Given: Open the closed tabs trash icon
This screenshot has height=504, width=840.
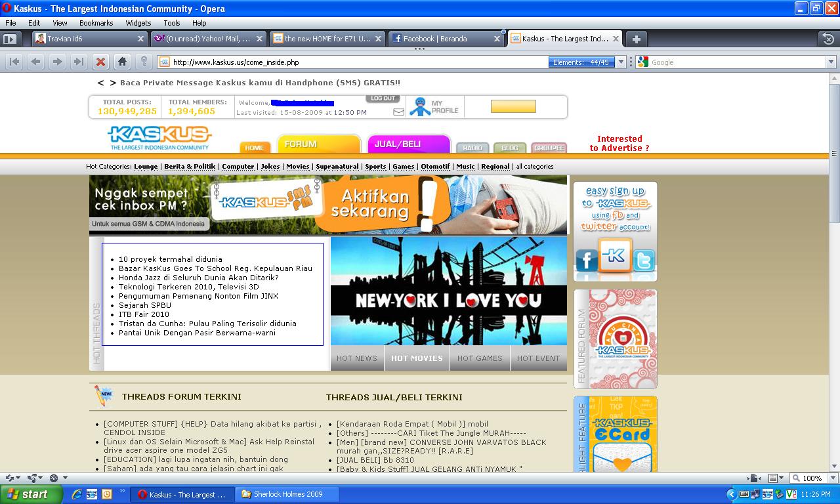Looking at the screenshot, I should [x=829, y=39].
